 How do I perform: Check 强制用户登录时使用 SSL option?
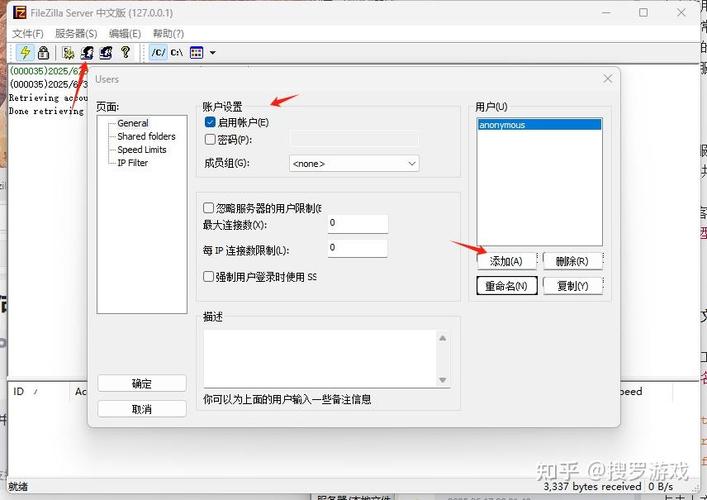(208, 276)
